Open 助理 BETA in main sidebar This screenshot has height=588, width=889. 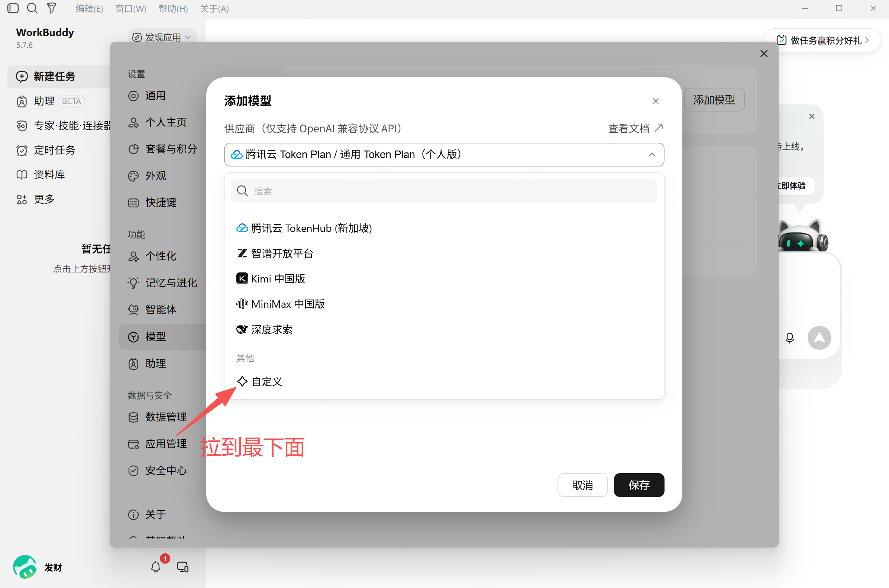tap(59, 101)
